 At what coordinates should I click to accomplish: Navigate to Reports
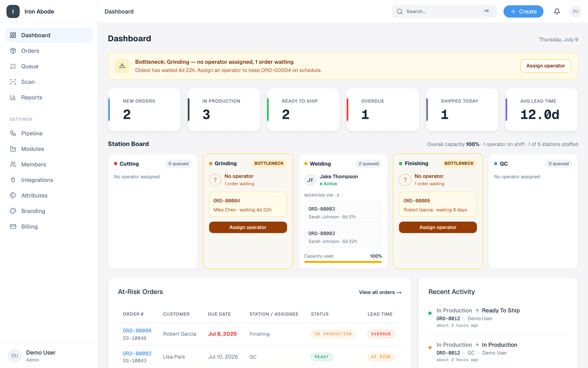(x=49, y=97)
